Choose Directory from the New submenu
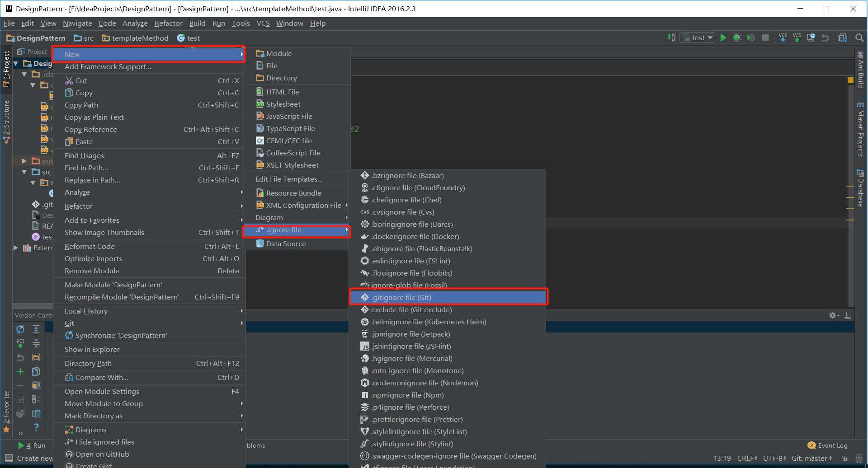 [x=297, y=78]
